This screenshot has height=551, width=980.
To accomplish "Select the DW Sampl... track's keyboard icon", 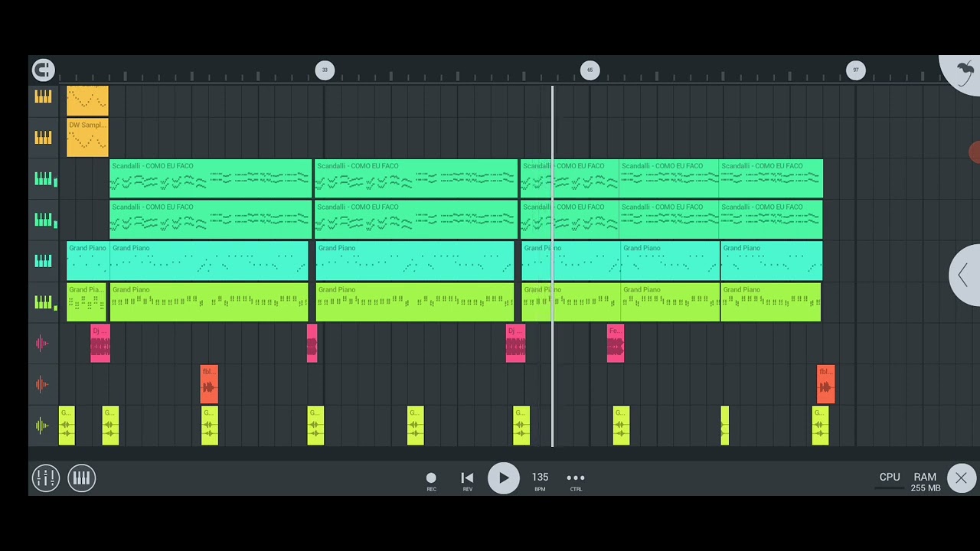I will 43,138.
